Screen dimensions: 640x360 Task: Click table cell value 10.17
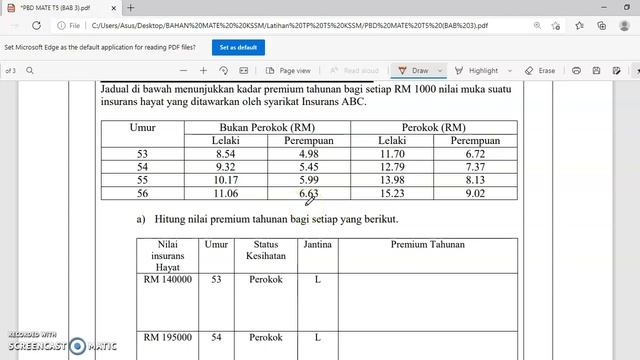point(226,180)
